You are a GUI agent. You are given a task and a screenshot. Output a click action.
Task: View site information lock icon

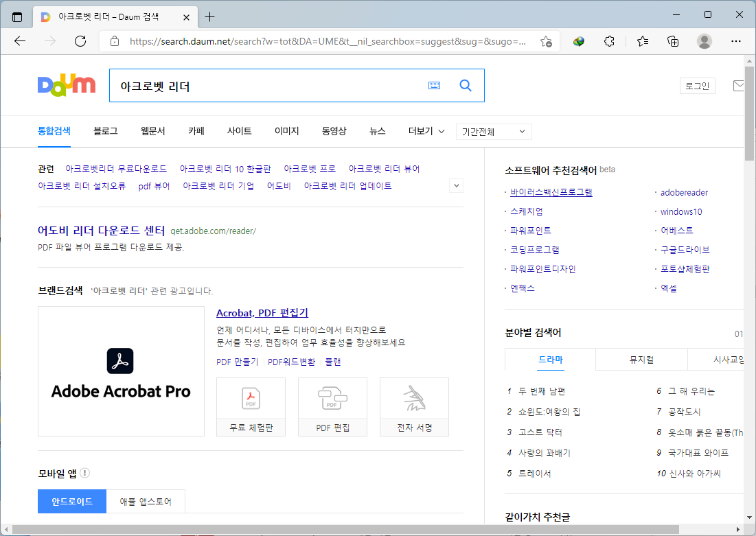click(115, 41)
